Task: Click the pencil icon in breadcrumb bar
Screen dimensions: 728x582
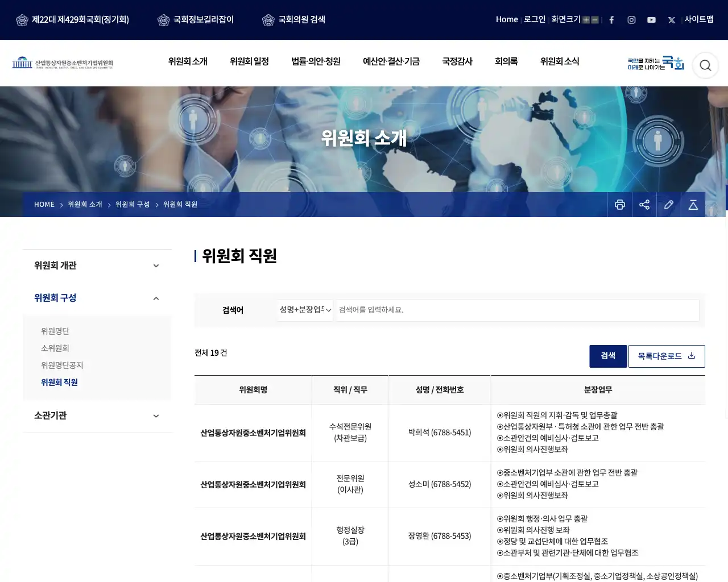Action: point(669,205)
